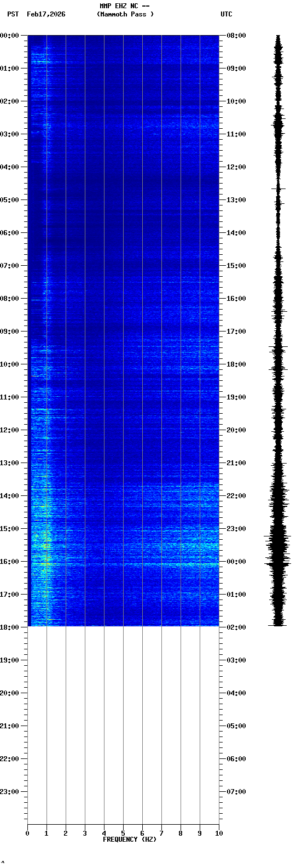Click the '12:00' PST axis label
Viewport: 302px width, 868px height.
click(10, 430)
